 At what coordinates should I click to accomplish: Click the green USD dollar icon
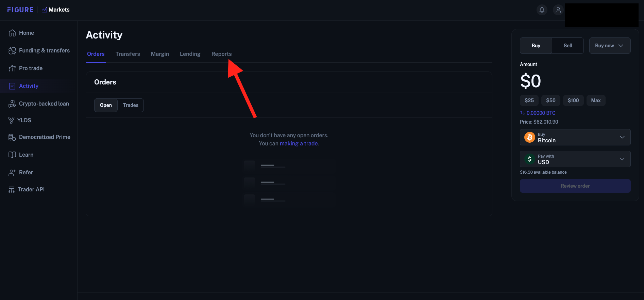(530, 159)
